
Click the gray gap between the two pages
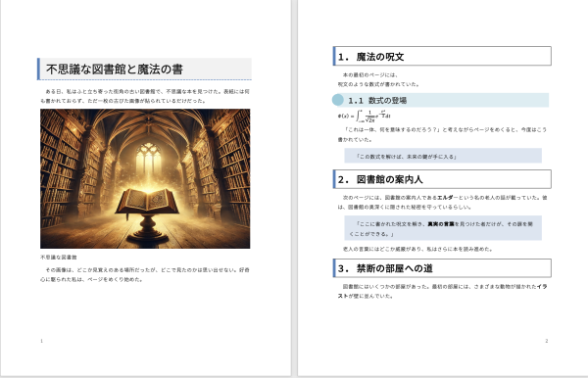point(294,187)
